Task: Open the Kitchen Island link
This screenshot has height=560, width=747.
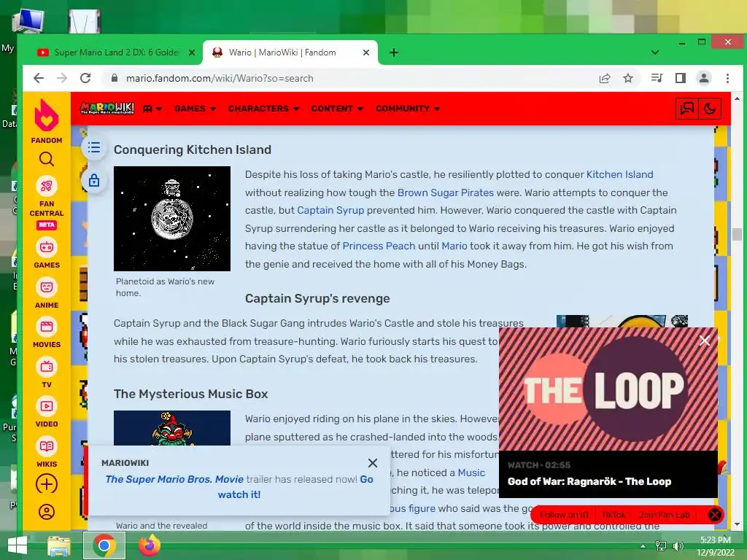Action: [619, 174]
